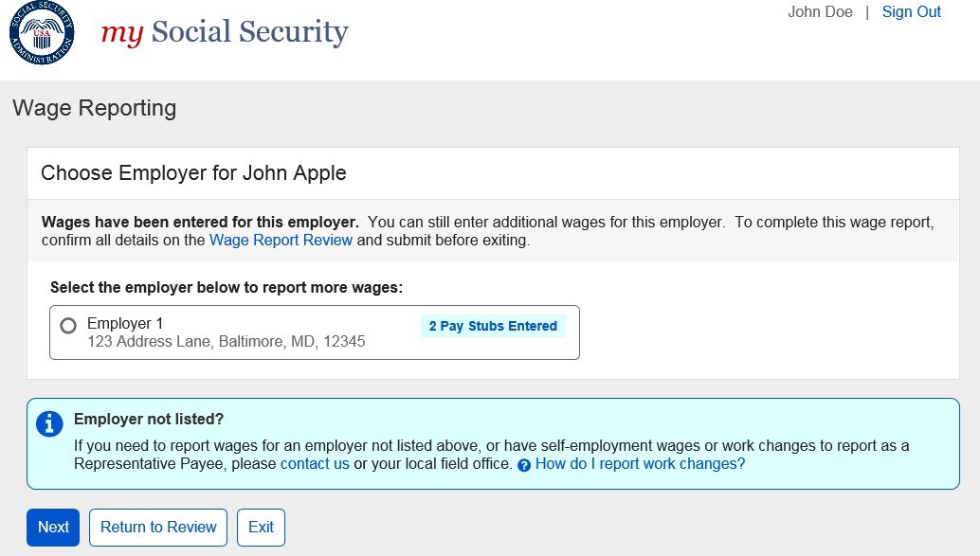The width and height of the screenshot is (980, 556).
Task: Click the question mark help icon
Action: point(524,465)
